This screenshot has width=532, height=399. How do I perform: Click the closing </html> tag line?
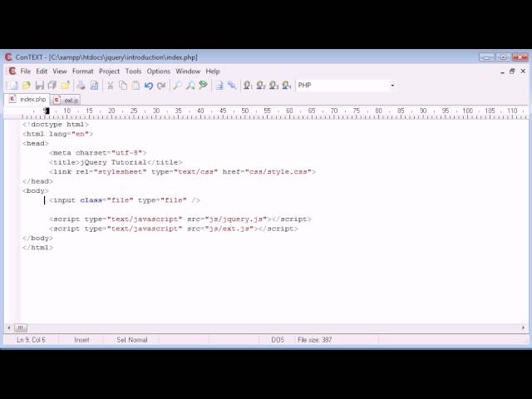click(x=37, y=248)
